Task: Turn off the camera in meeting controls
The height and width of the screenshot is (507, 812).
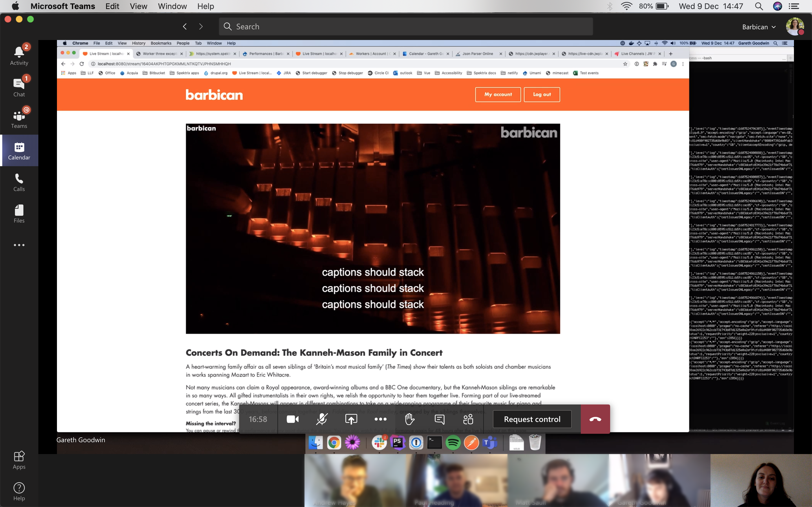Action: click(292, 419)
